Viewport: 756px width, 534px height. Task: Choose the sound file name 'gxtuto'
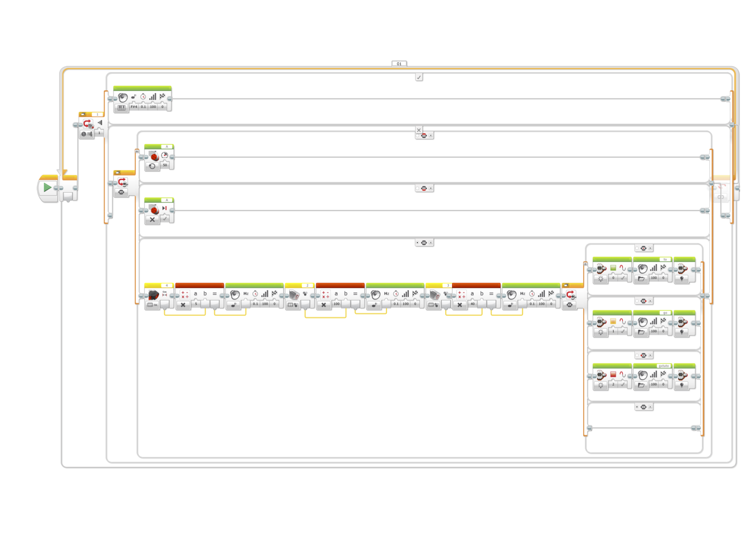click(x=664, y=366)
